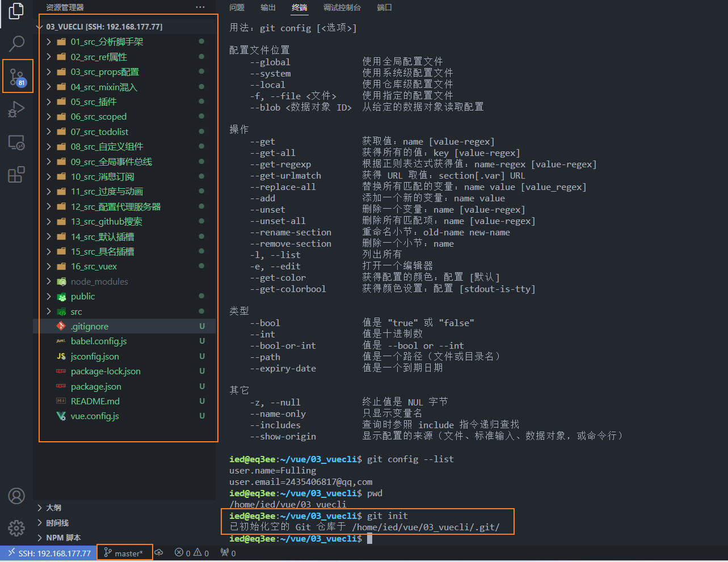Expand the 大纲 outline section
This screenshot has width=728, height=562.
(x=124, y=508)
